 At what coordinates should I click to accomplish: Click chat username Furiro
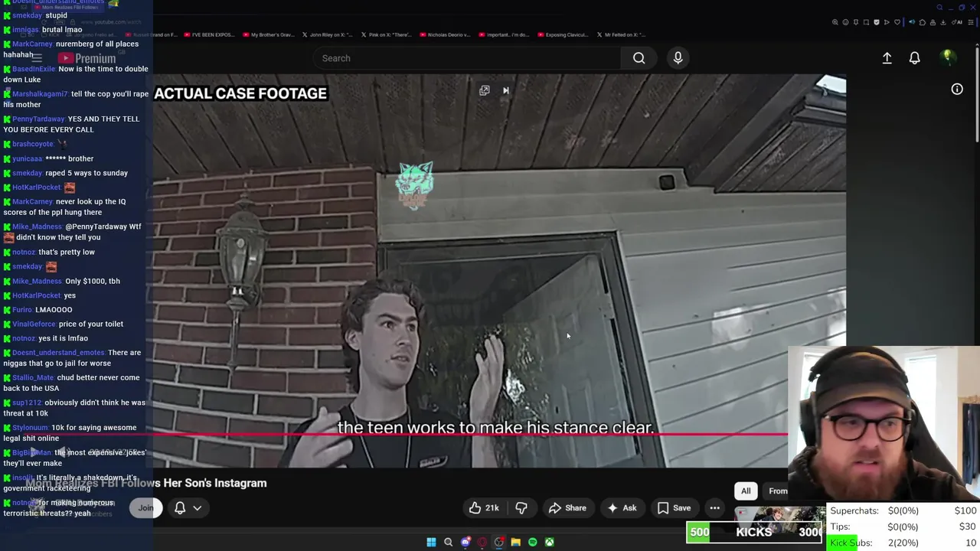click(22, 310)
